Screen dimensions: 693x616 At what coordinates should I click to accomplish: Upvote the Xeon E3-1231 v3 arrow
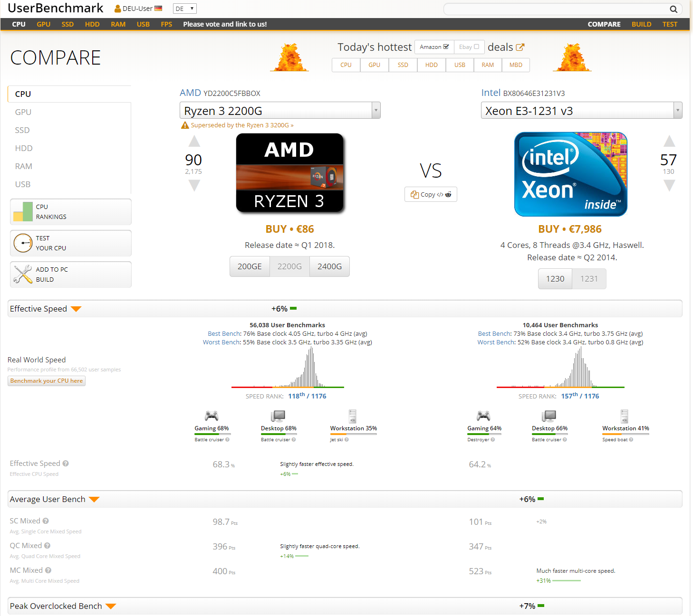(669, 141)
